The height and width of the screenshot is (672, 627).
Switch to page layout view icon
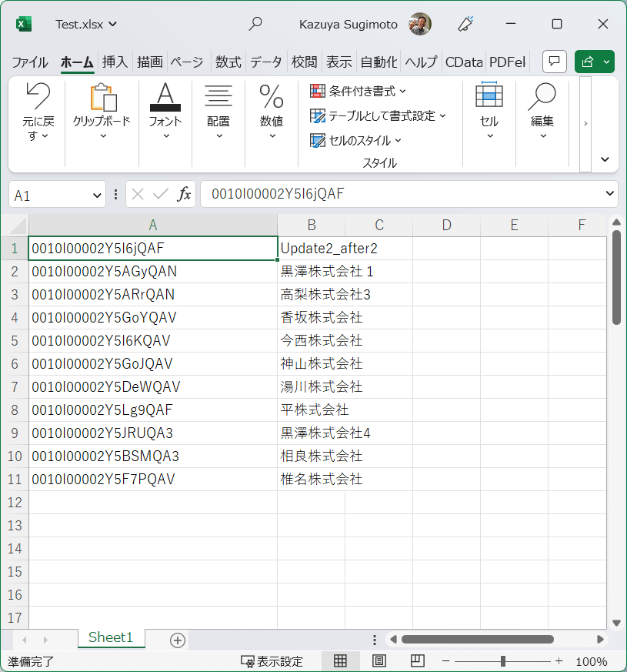coord(379,661)
